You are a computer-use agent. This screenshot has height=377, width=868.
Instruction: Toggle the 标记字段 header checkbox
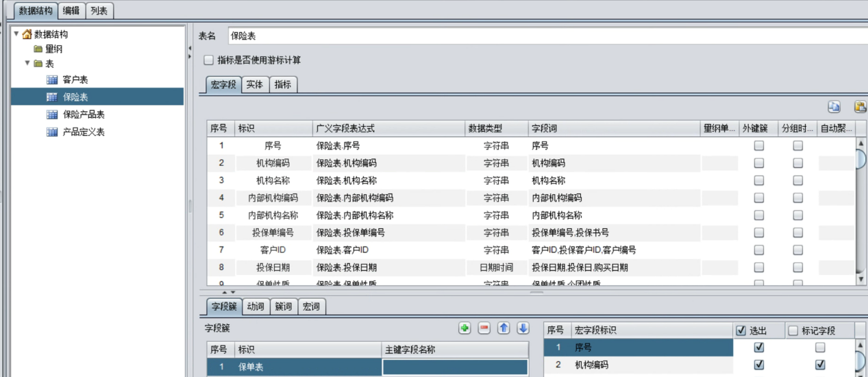click(x=793, y=331)
